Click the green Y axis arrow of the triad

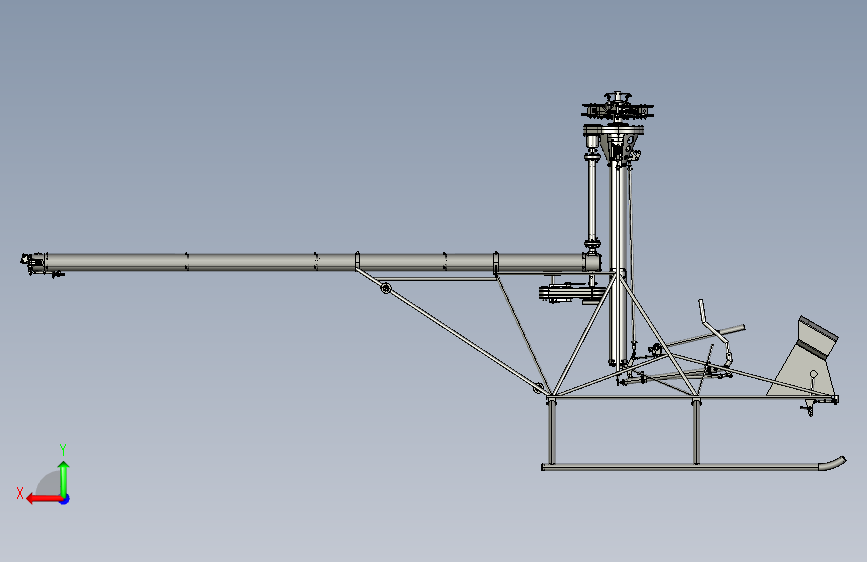(64, 479)
